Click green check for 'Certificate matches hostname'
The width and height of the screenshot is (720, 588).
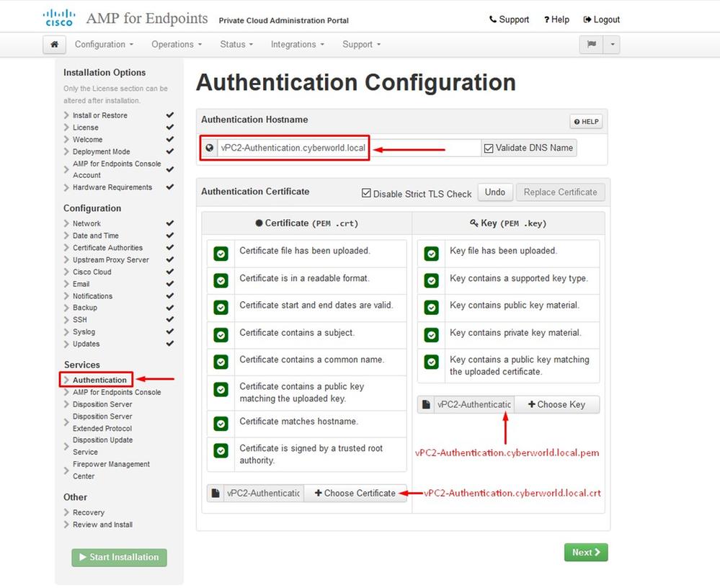[x=221, y=424]
